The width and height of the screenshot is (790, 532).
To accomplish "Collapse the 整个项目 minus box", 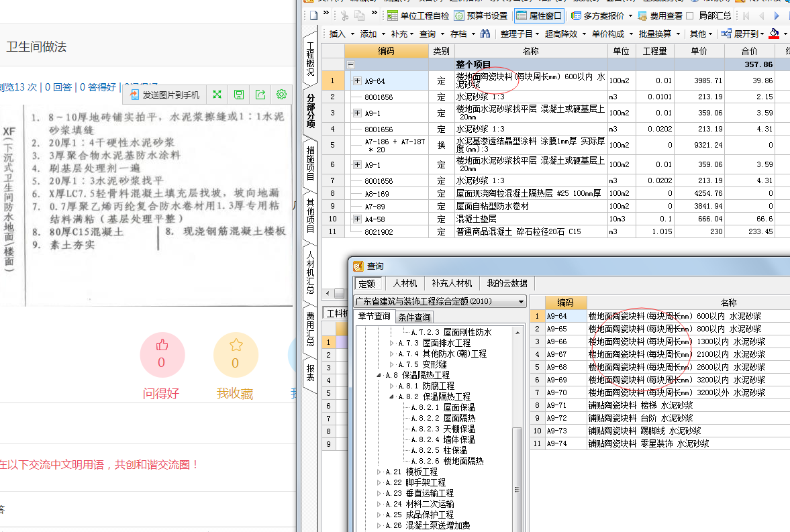I will click(x=350, y=64).
